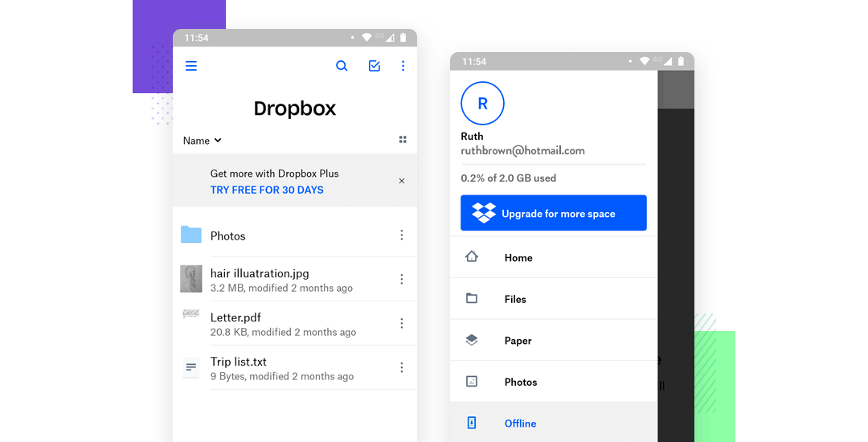Screen dimensions: 868x442
Task: Tap the Home house icon
Action: point(472,256)
